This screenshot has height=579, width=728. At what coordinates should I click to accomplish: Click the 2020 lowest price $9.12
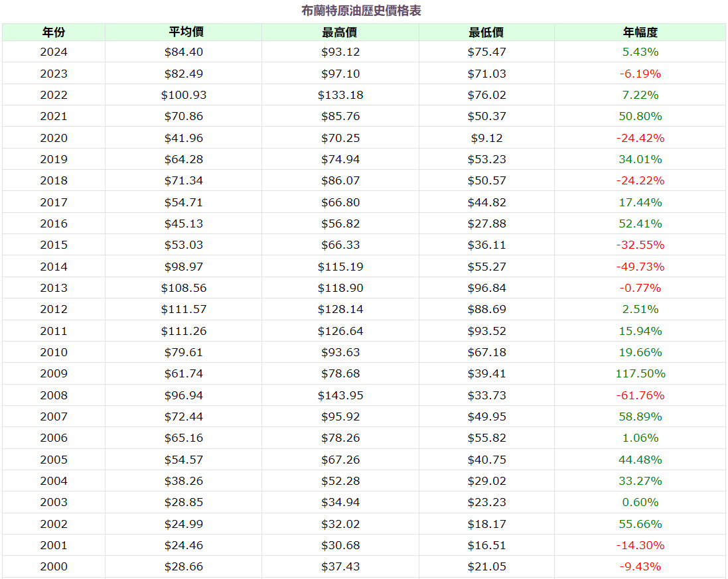(x=486, y=138)
